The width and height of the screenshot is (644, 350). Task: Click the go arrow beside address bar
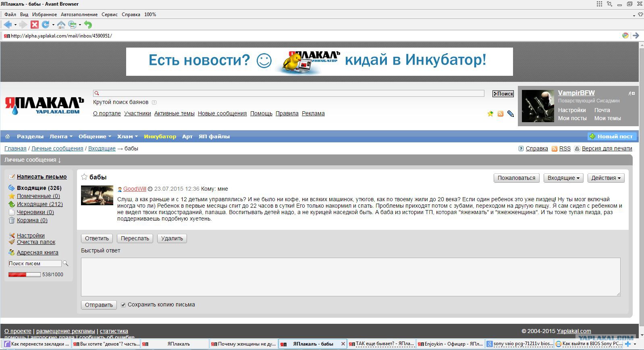click(x=636, y=35)
